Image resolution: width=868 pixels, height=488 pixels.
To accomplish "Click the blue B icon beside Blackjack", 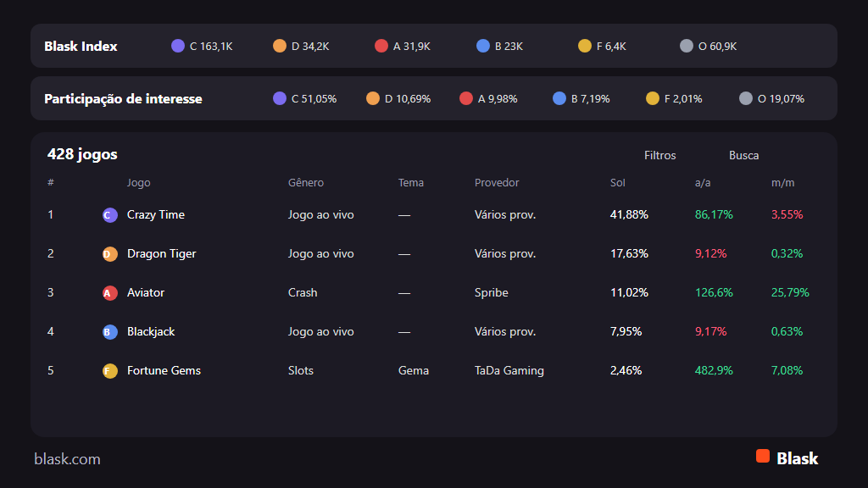I will pos(109,332).
